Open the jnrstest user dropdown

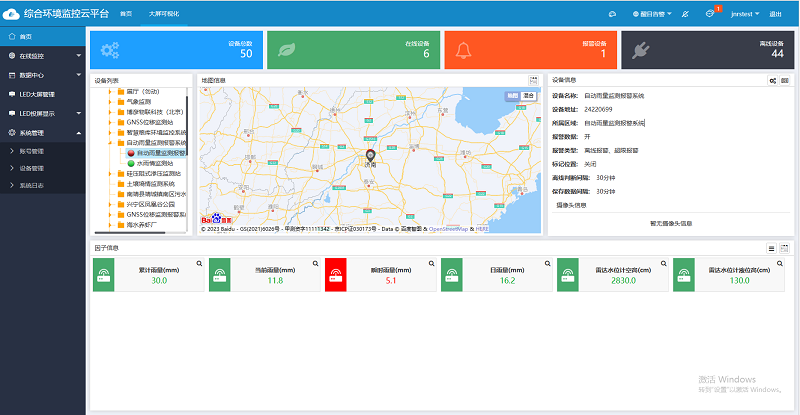(742, 14)
